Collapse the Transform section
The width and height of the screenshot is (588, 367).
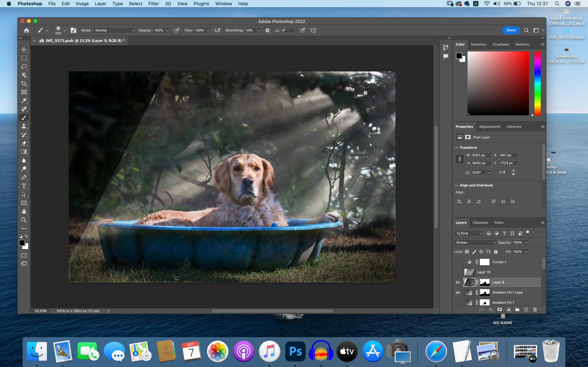[457, 148]
